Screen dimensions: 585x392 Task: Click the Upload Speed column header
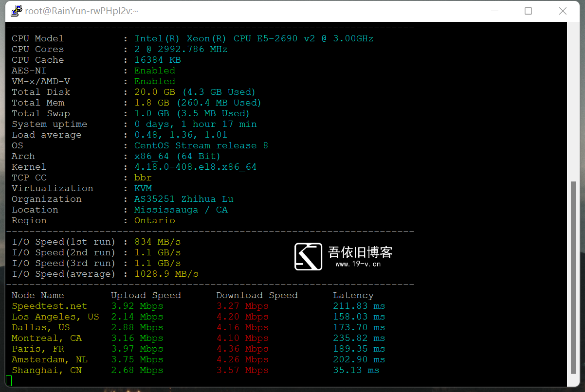tap(146, 295)
